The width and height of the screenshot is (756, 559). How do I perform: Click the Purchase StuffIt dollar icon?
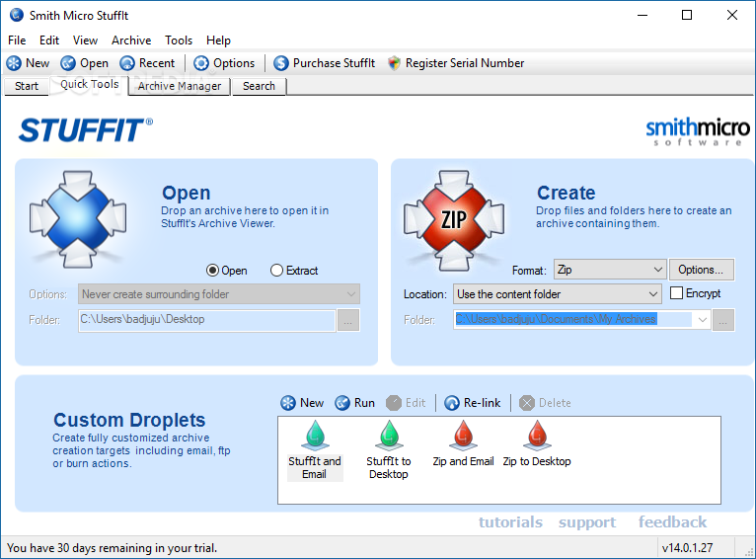pos(281,63)
